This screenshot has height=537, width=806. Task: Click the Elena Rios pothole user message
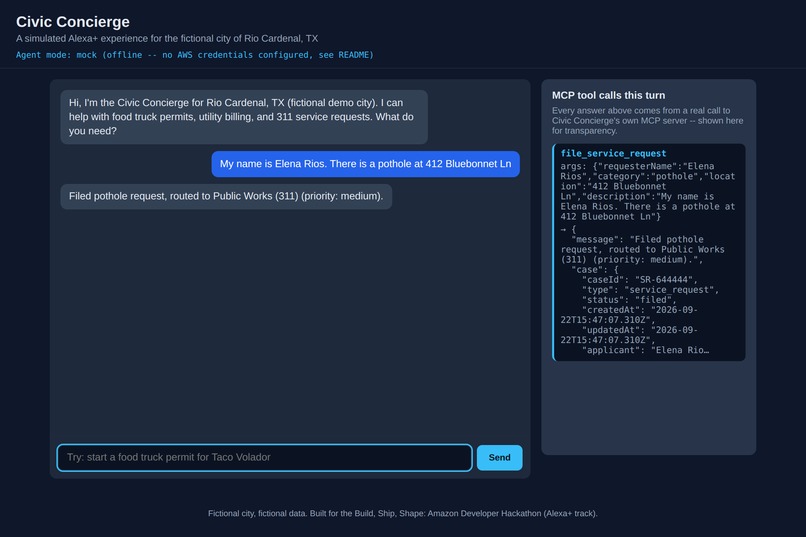pos(365,164)
